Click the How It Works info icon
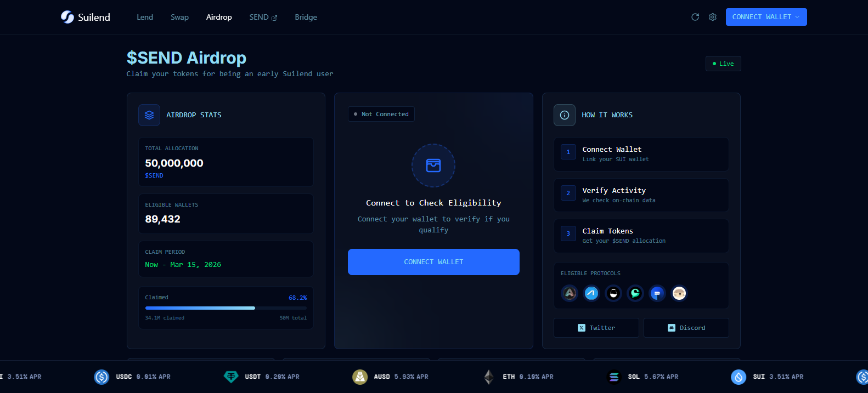Screen dimensions: 868x393 565,115
